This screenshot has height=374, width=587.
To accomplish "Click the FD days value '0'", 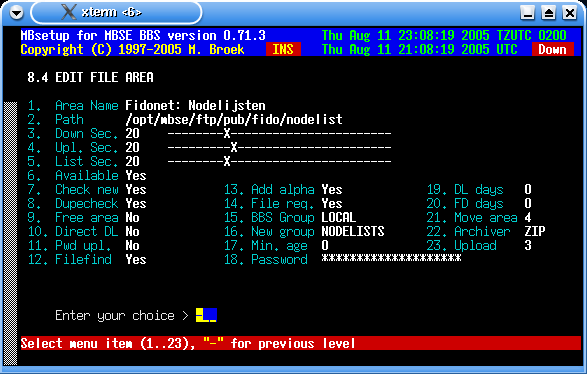I will tap(528, 204).
